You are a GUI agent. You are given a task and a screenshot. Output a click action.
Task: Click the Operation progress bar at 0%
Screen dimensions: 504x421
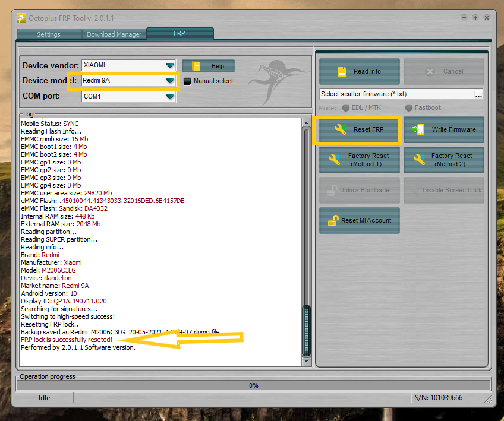pyautogui.click(x=254, y=385)
